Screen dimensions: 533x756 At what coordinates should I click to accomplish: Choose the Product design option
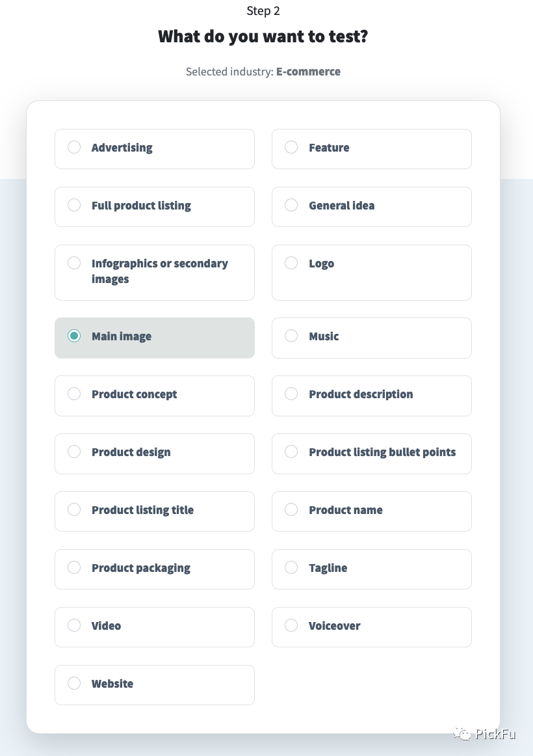[x=74, y=452]
